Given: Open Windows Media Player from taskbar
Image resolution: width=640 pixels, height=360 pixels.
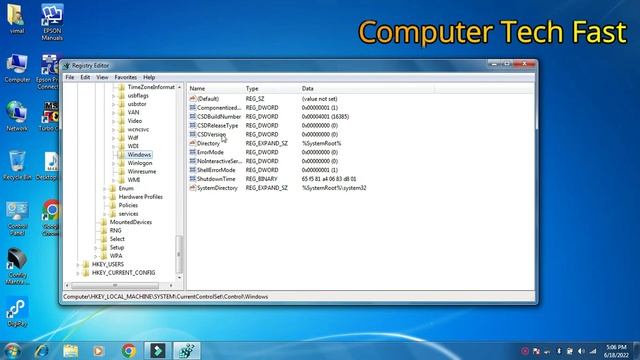Looking at the screenshot, I should click(x=98, y=351).
